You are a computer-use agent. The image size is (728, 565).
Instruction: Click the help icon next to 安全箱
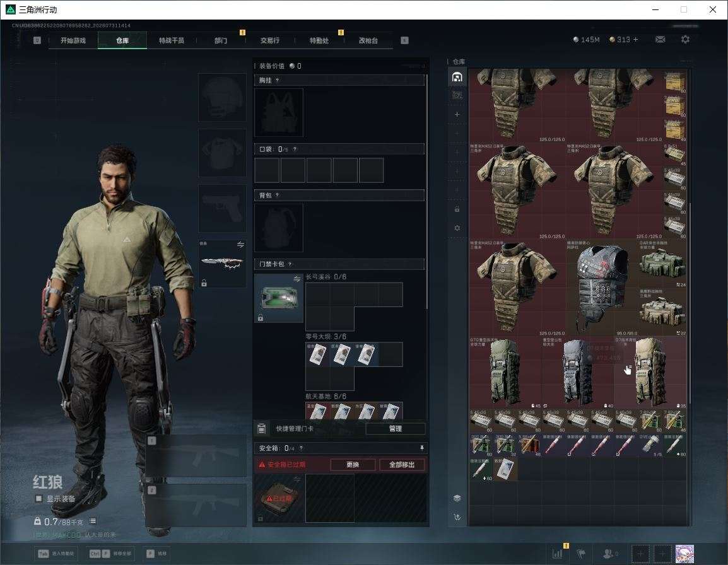302,448
